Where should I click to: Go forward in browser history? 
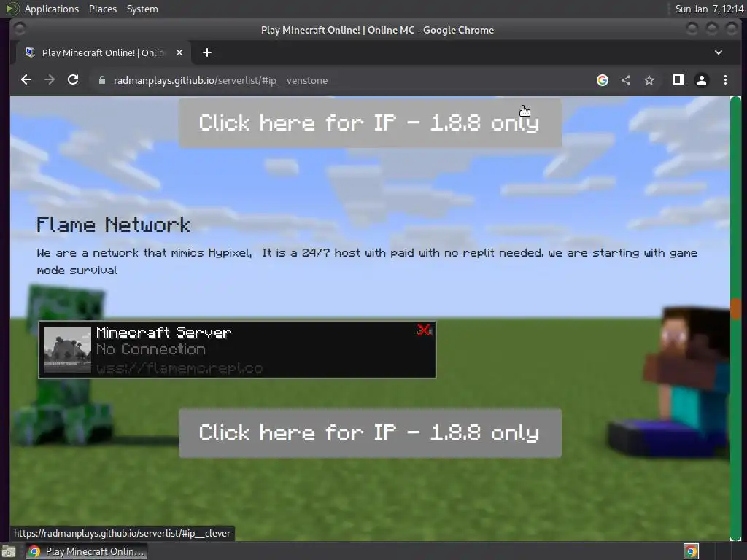[50, 80]
